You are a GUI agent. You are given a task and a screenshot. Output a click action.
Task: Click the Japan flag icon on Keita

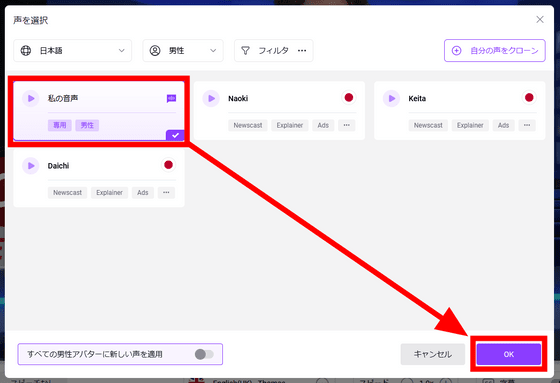click(x=529, y=98)
